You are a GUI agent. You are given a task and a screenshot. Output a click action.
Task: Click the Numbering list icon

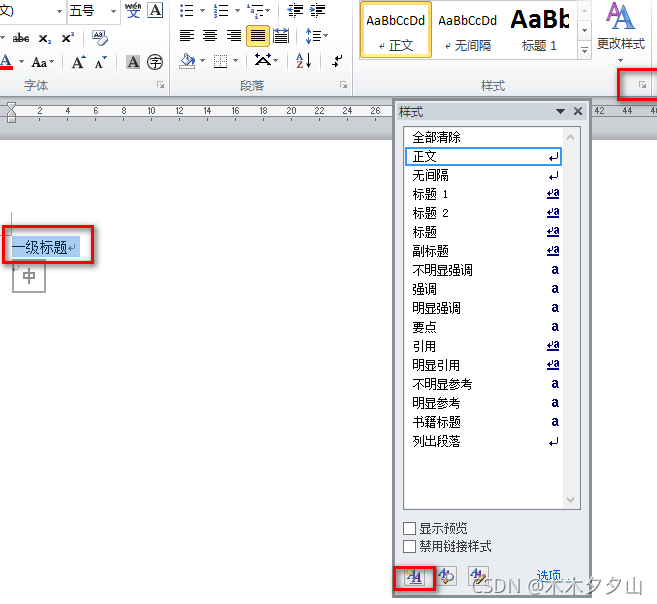pyautogui.click(x=221, y=10)
